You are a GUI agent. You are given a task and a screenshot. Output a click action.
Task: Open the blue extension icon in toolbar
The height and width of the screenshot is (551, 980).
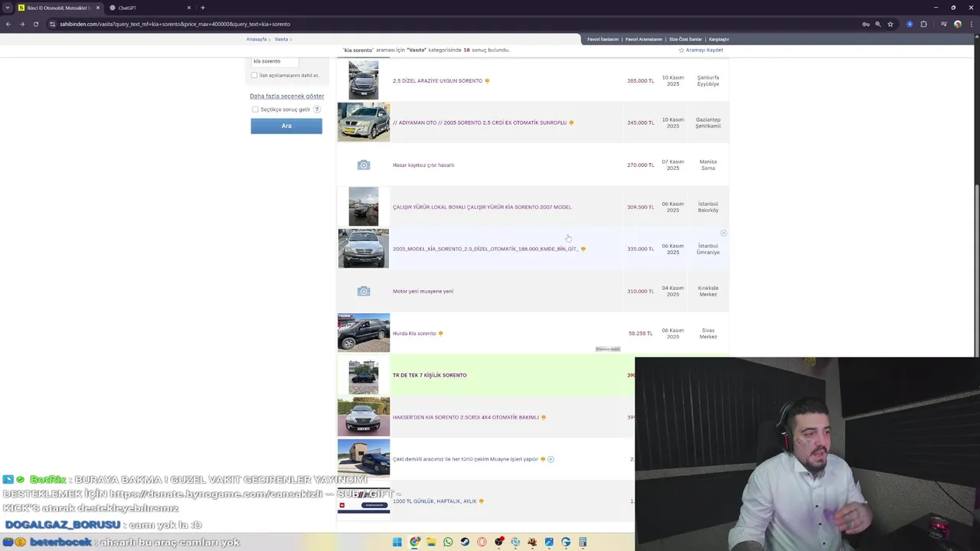(x=910, y=24)
